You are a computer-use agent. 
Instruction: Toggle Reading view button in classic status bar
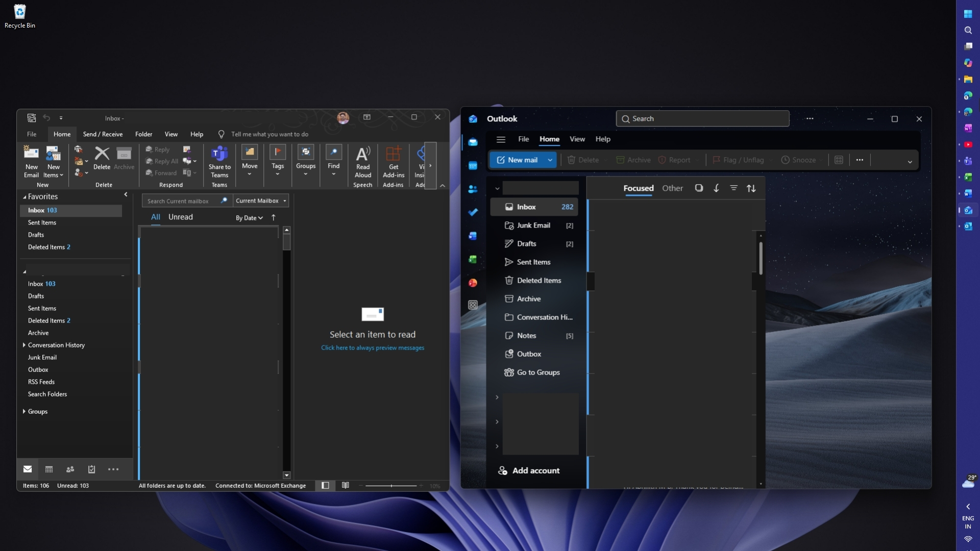tap(346, 486)
